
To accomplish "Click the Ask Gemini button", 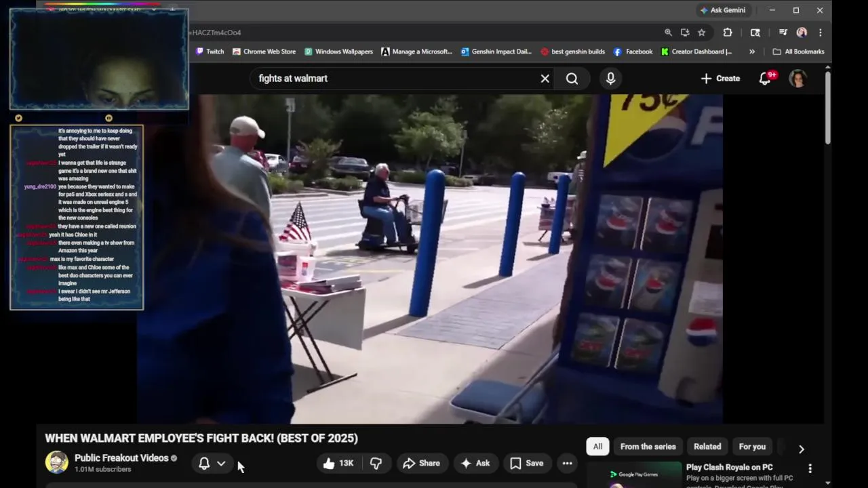I will [x=723, y=10].
